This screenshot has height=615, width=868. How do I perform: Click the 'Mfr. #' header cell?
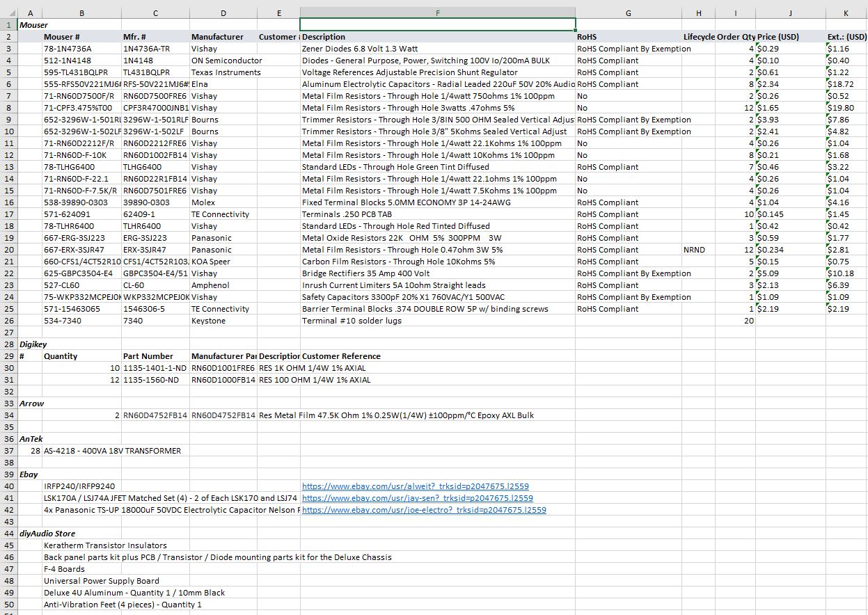point(156,37)
